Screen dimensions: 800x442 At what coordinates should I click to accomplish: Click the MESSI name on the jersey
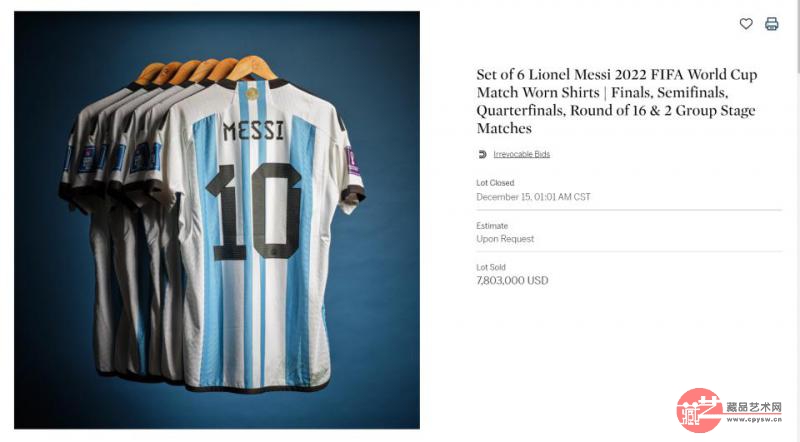[x=254, y=131]
